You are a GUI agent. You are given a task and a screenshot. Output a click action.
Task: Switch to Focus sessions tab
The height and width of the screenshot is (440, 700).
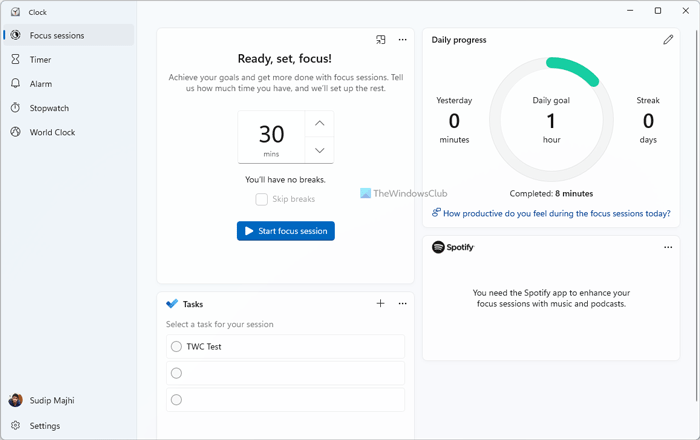click(x=57, y=36)
